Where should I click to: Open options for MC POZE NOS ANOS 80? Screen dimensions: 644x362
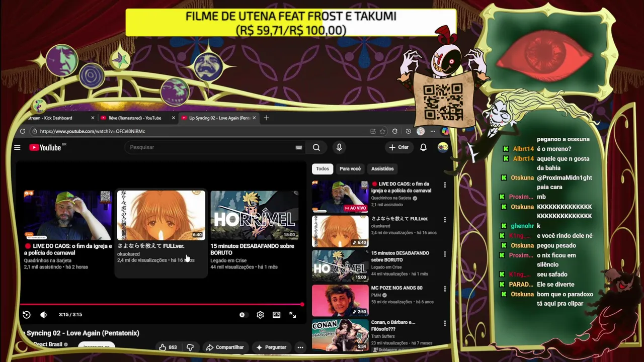[445, 289]
